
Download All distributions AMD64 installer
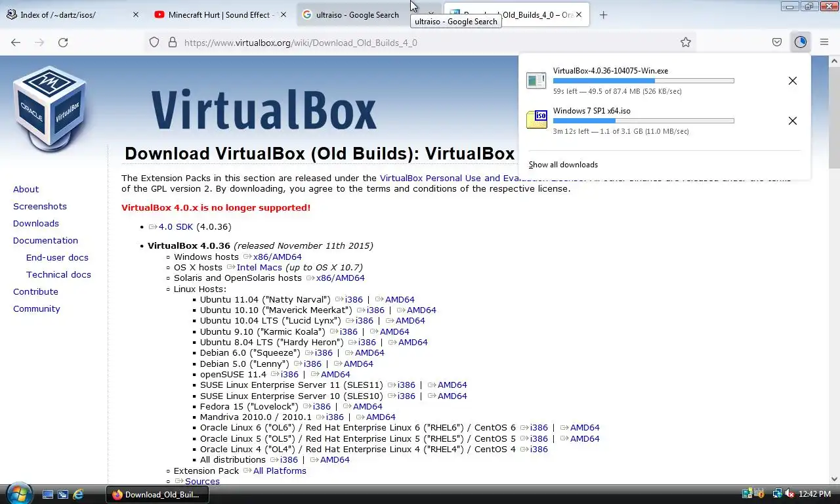pyautogui.click(x=335, y=459)
